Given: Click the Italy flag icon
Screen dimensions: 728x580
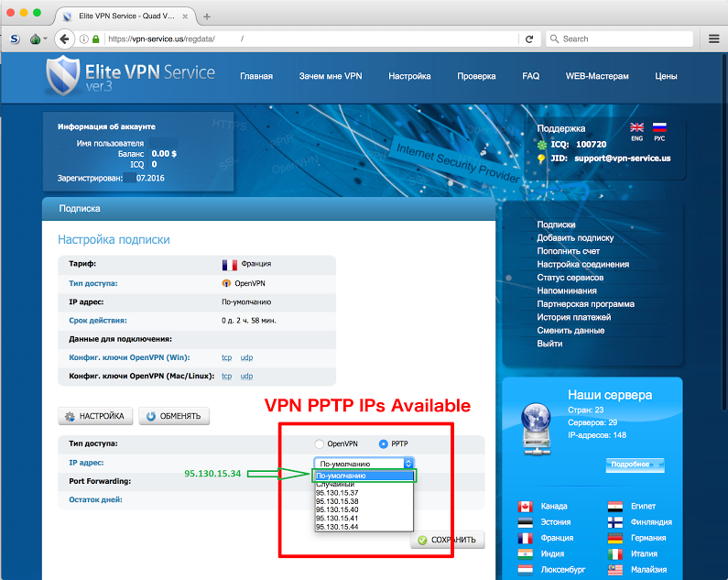Looking at the screenshot, I should [x=615, y=554].
